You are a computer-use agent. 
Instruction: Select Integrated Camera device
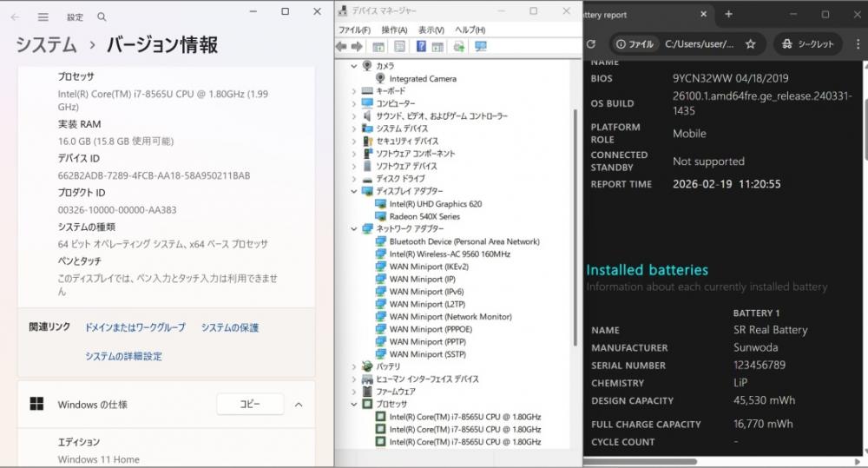pos(423,79)
